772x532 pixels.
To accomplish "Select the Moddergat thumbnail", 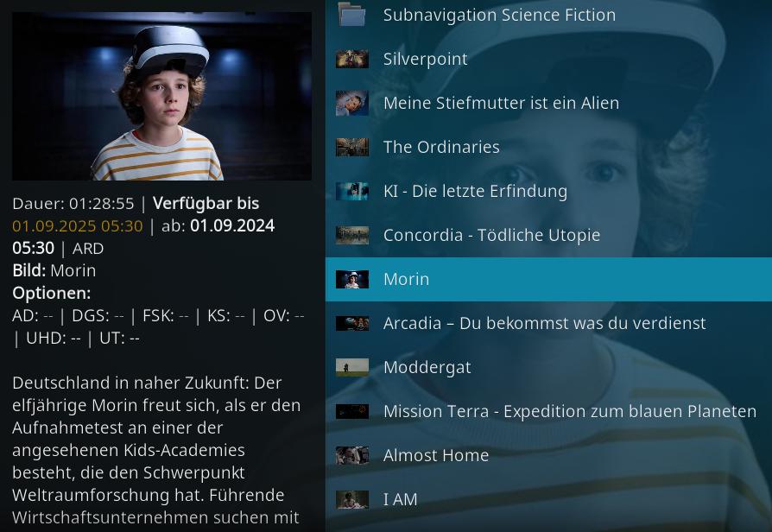I will [x=352, y=367].
